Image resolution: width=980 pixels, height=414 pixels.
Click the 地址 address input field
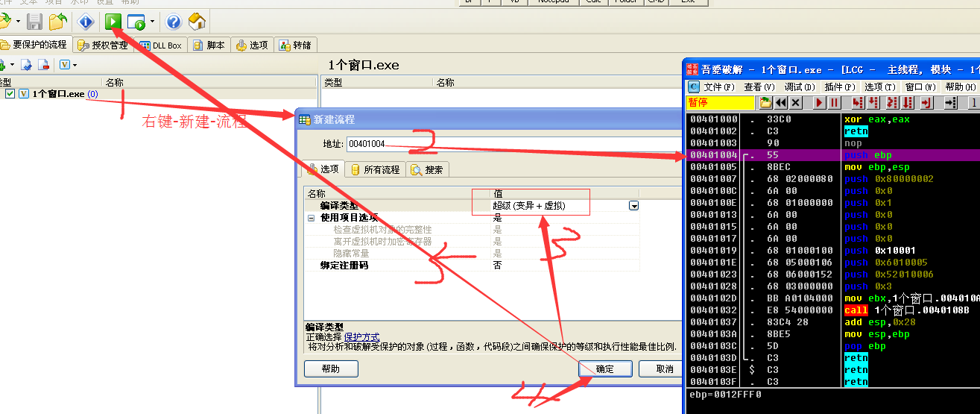tap(514, 143)
